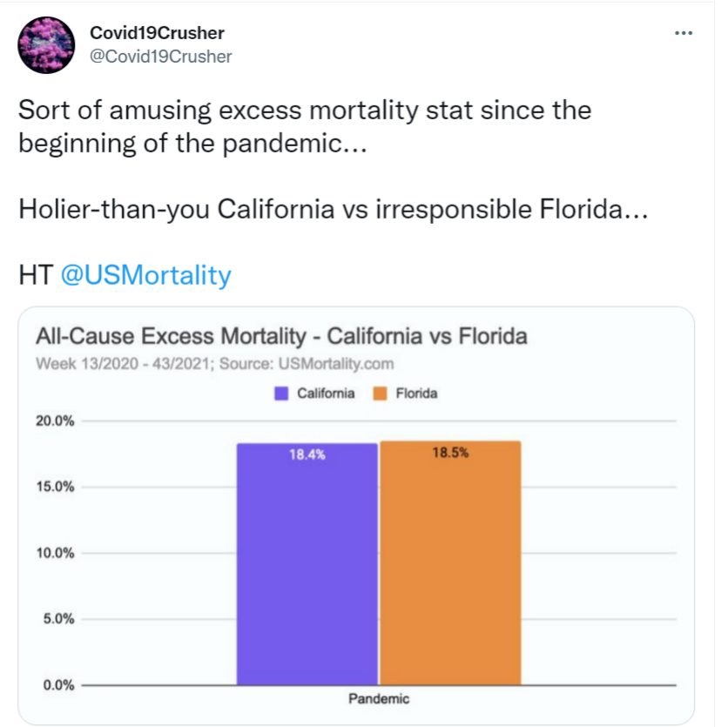Click the tweet text mentioning irresponsible Florida

pos(333,210)
